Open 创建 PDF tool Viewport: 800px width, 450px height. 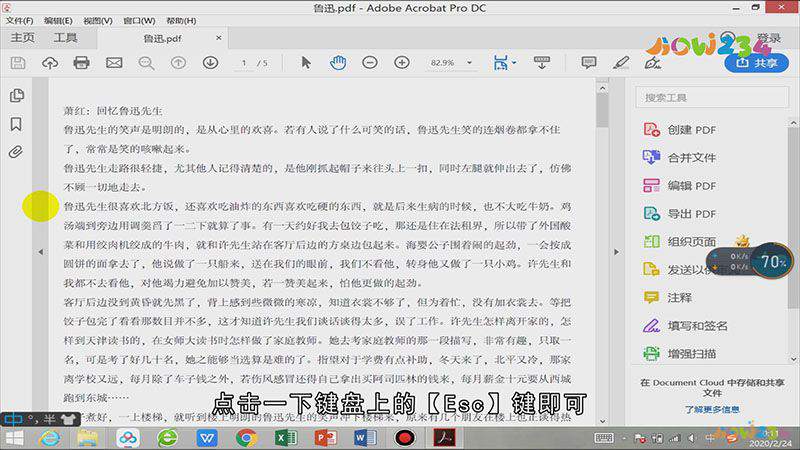pos(680,130)
